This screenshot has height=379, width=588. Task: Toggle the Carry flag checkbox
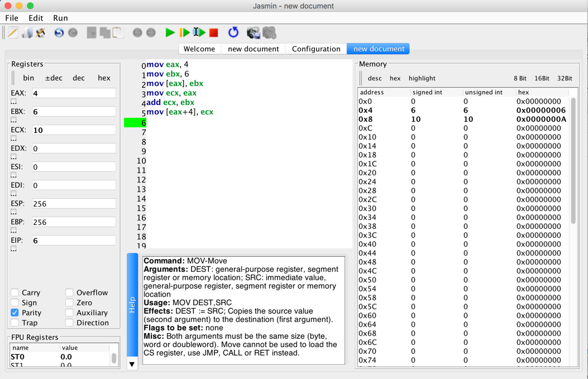click(15, 292)
